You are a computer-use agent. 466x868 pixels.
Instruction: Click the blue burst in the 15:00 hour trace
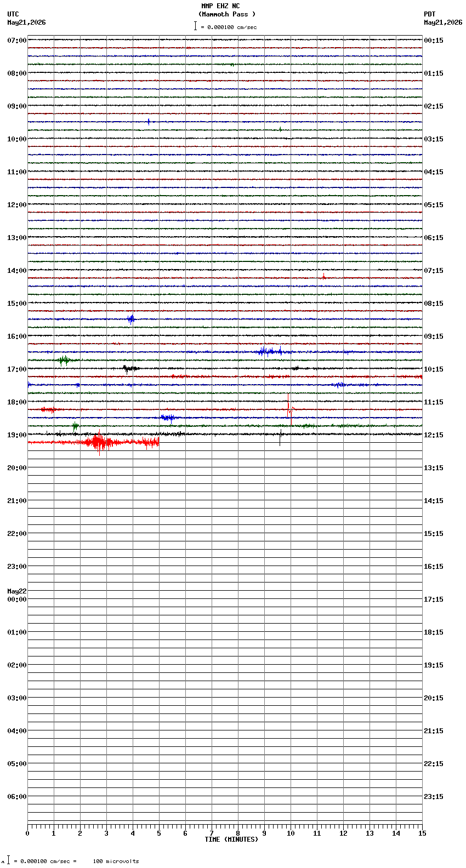tap(130, 319)
